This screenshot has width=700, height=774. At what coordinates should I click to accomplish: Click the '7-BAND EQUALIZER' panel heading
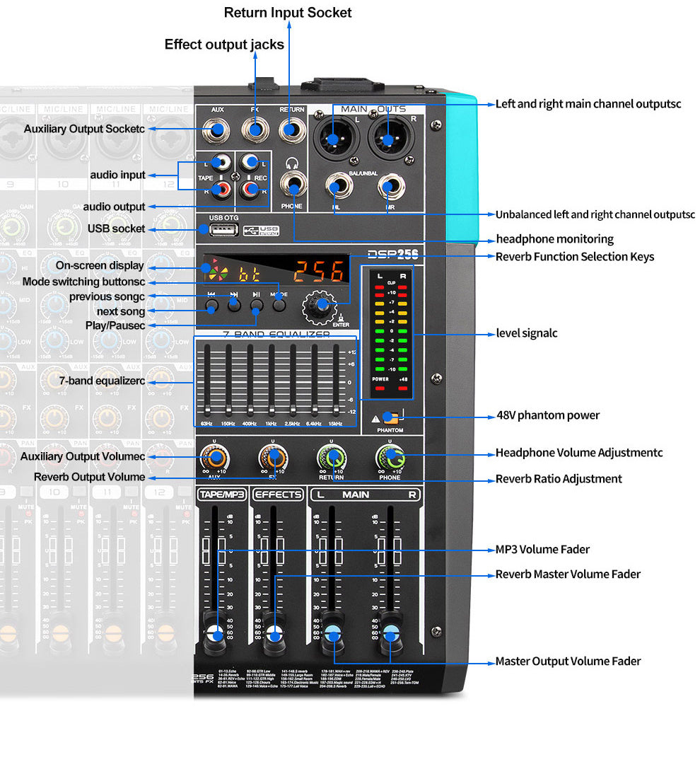click(x=276, y=334)
